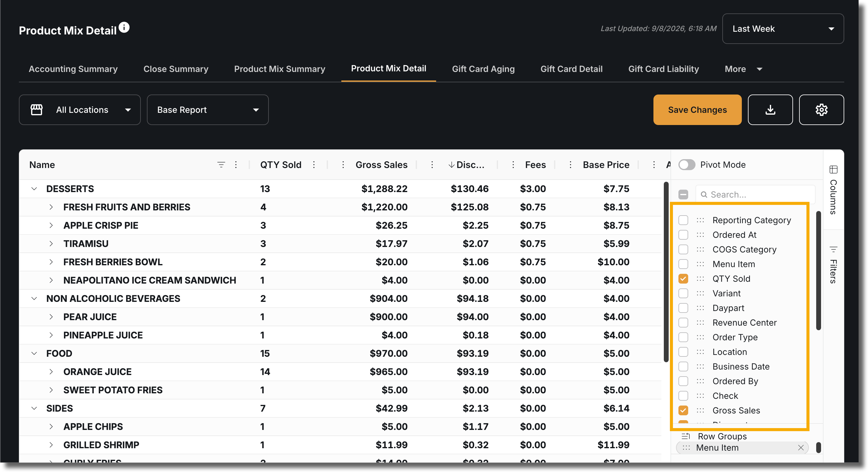868x472 pixels.
Task: Open the Last Week date range dropdown
Action: coord(783,29)
